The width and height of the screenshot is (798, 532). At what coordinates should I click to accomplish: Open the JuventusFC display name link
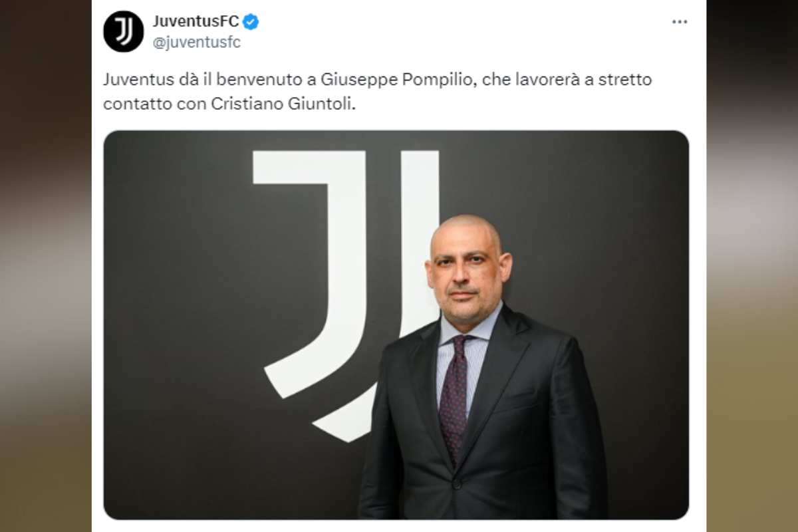click(196, 22)
